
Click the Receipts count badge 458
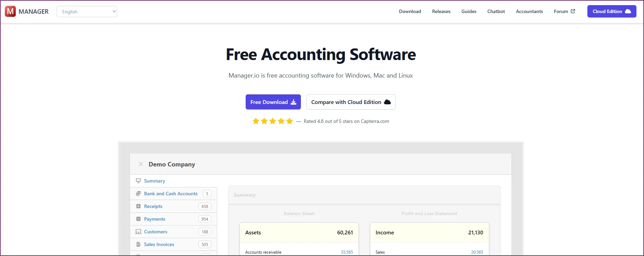[205, 206]
